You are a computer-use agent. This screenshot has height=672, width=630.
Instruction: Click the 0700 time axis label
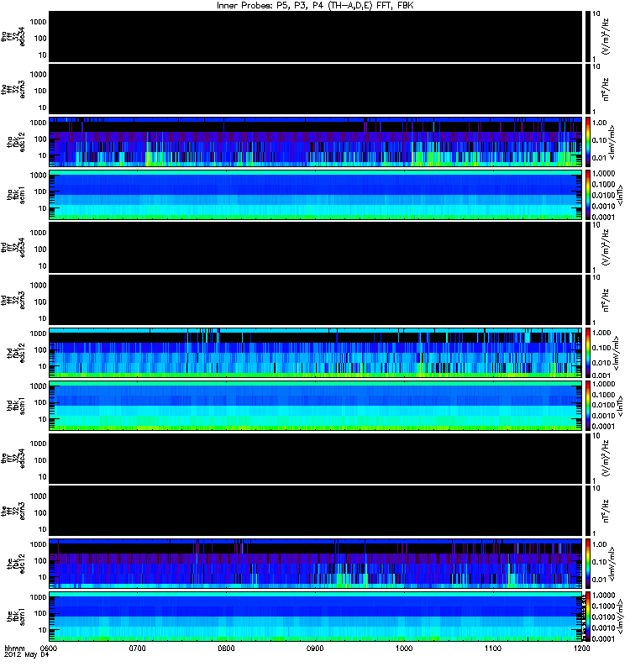[x=137, y=648]
